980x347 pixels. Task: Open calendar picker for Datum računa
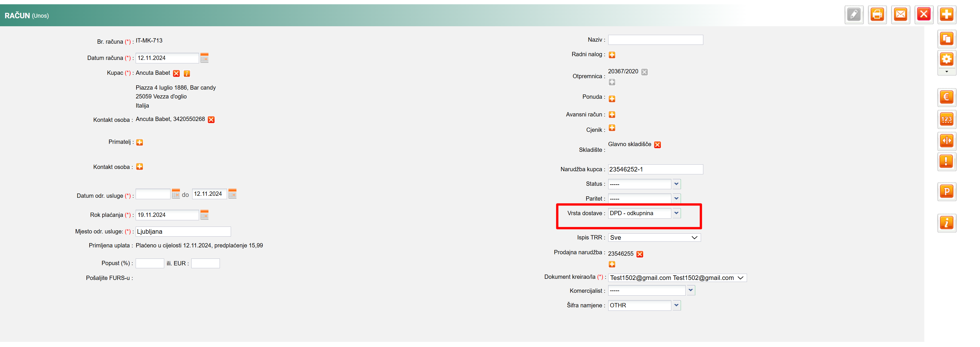pos(204,58)
